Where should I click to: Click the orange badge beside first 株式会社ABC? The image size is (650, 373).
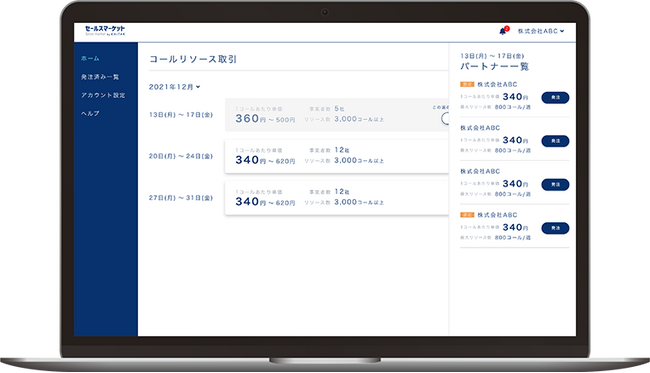[x=467, y=85]
